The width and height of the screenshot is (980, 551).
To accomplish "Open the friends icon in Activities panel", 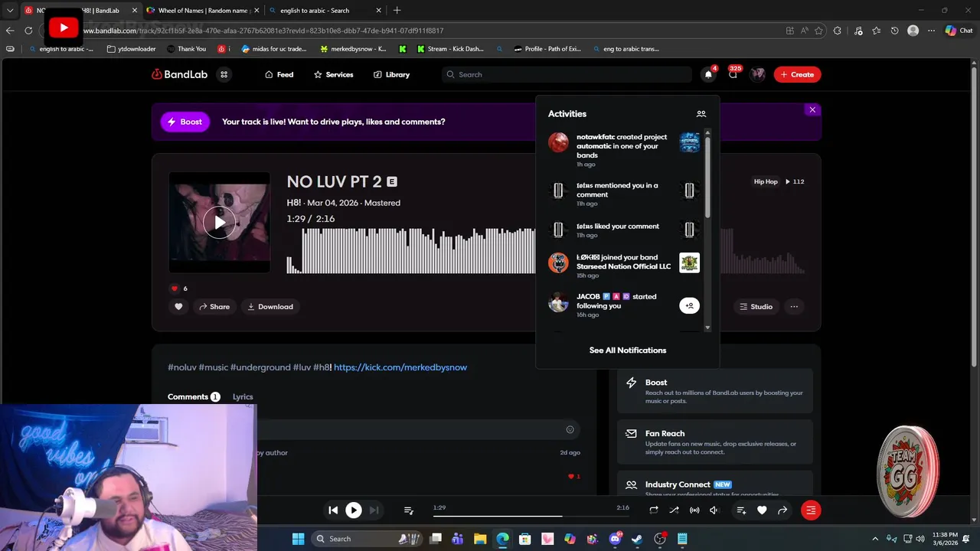I will tap(701, 113).
